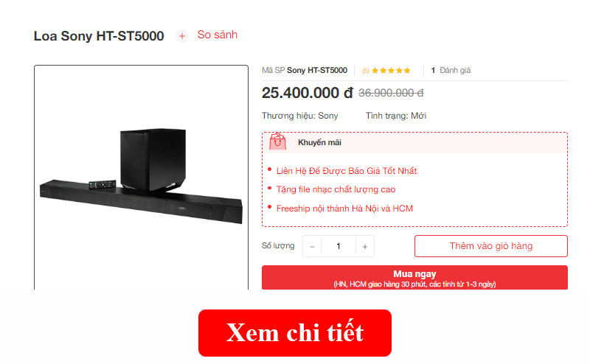Screen dimensions: 590x364
Task: Open Liên Hệ Để Được Báo Giá Tốt Nhất
Action: click(x=346, y=171)
